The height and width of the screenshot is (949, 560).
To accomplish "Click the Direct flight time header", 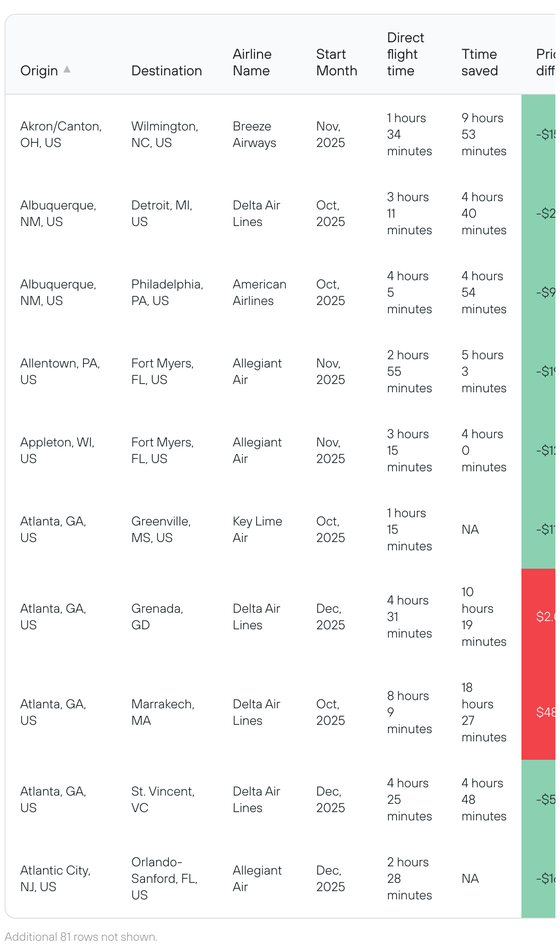I will 405,54.
